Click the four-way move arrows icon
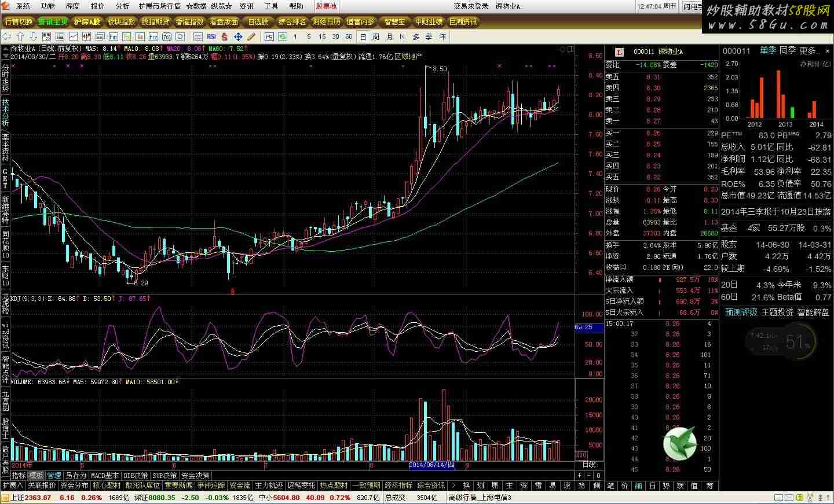This screenshot has height=504, width=834. (238, 36)
